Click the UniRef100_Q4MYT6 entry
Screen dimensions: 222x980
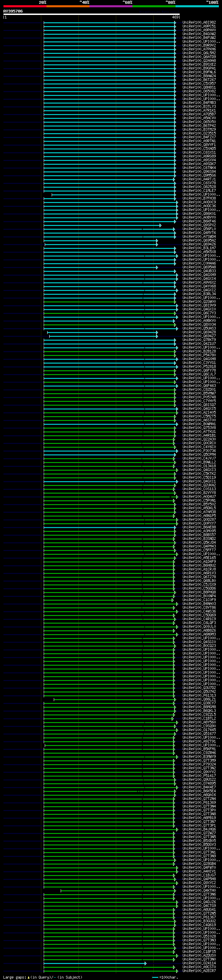pos(199,233)
